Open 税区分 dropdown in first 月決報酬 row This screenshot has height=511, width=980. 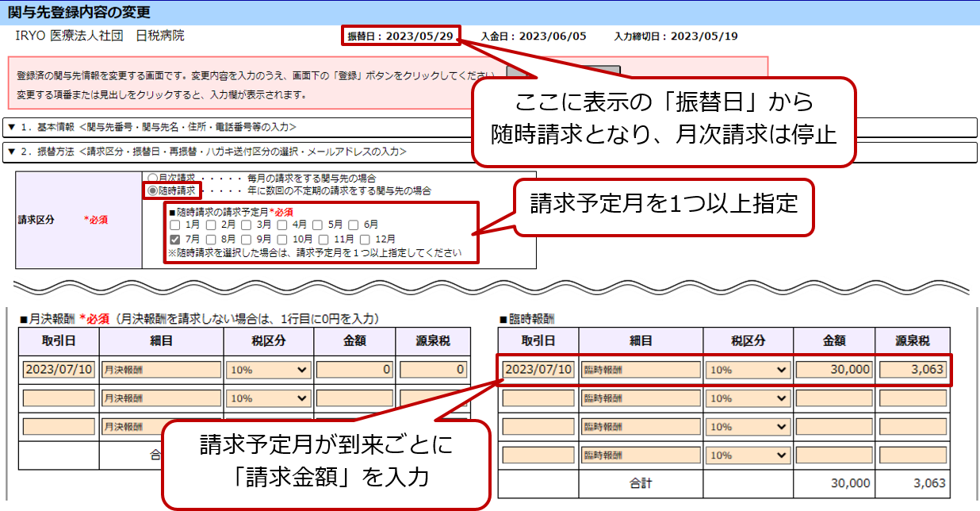269,370
